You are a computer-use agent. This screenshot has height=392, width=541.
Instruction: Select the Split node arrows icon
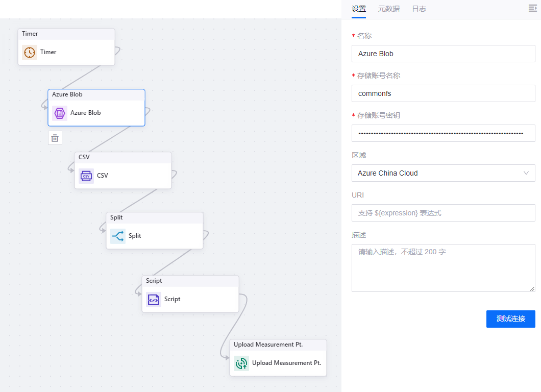118,236
